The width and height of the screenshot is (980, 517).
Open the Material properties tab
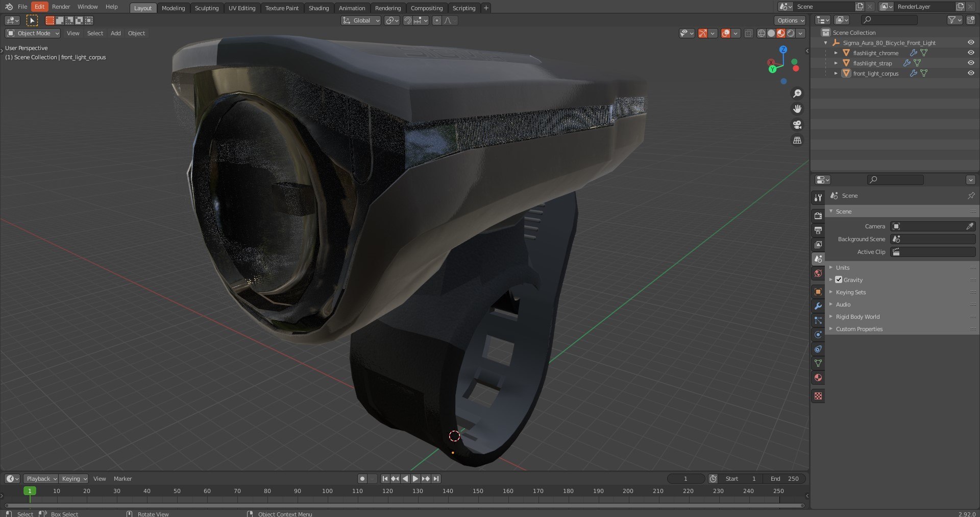tap(818, 378)
